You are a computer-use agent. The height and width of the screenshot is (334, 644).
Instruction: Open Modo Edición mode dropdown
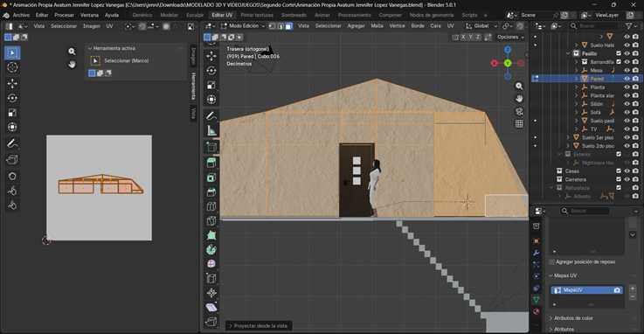pos(243,26)
